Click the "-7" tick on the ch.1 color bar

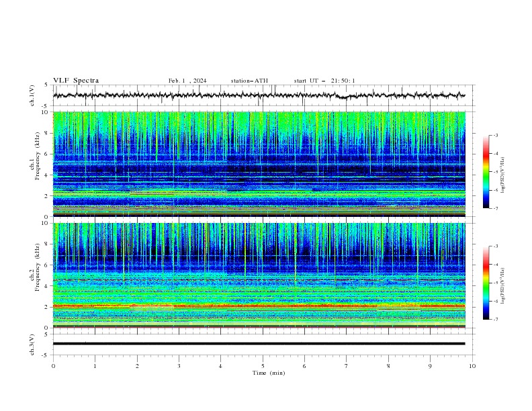pyautogui.click(x=495, y=208)
